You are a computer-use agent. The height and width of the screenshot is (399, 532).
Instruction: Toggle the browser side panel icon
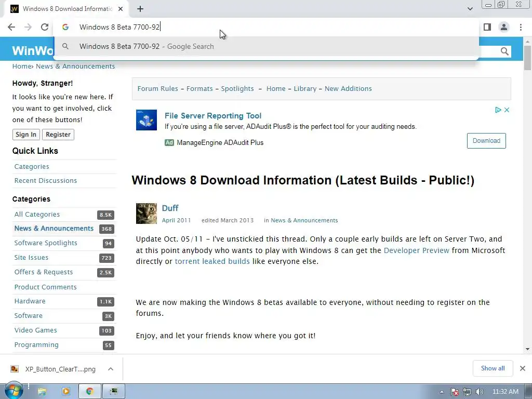[487, 27]
